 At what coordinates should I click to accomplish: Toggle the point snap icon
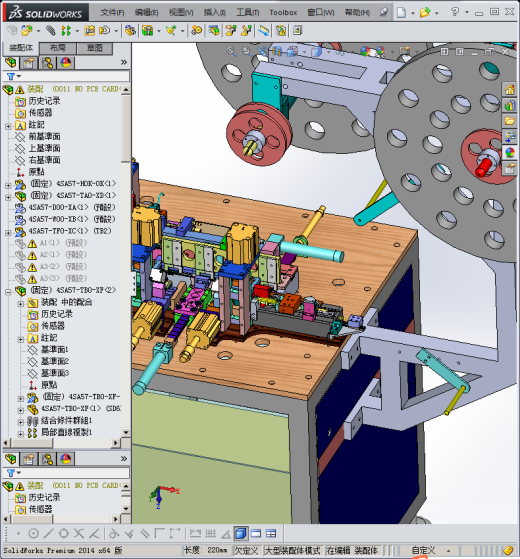pos(18,534)
